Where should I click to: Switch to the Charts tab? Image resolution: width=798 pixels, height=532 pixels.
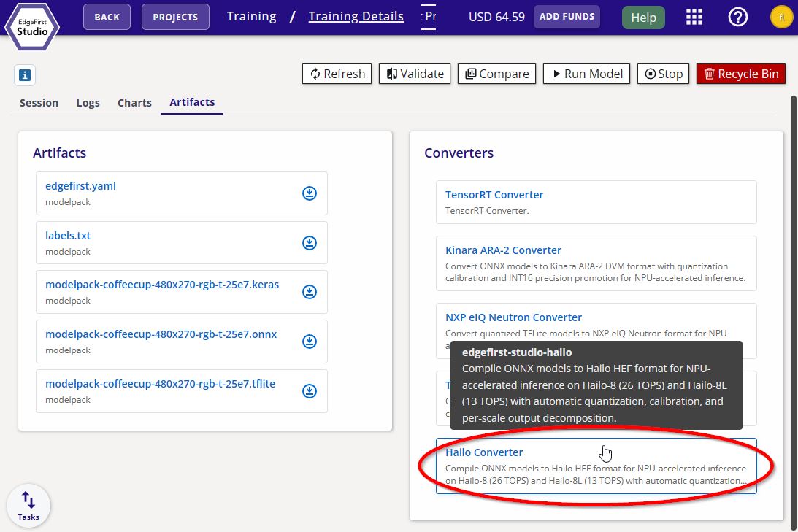pos(134,103)
